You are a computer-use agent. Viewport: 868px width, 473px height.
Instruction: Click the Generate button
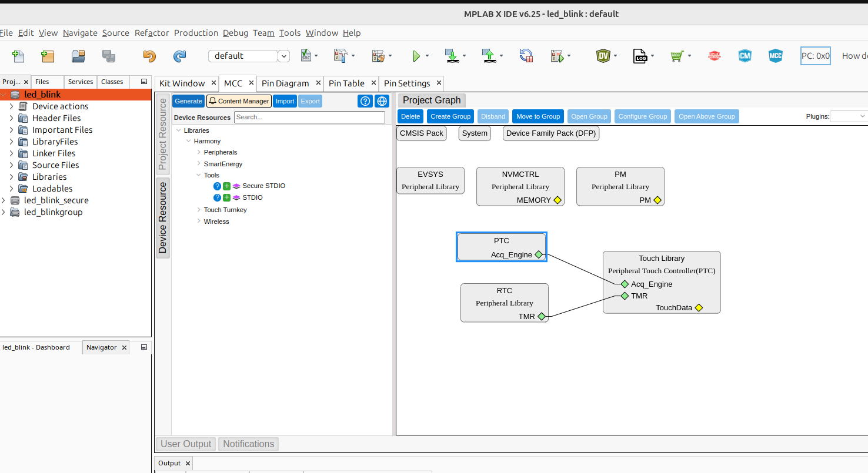[x=188, y=101]
